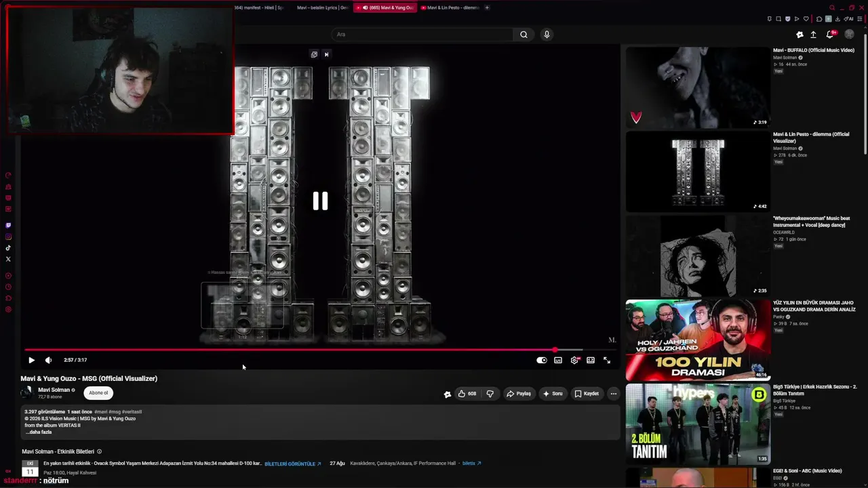Click the #mavi hashtag in the description
This screenshot has height=488, width=868.
101,412
